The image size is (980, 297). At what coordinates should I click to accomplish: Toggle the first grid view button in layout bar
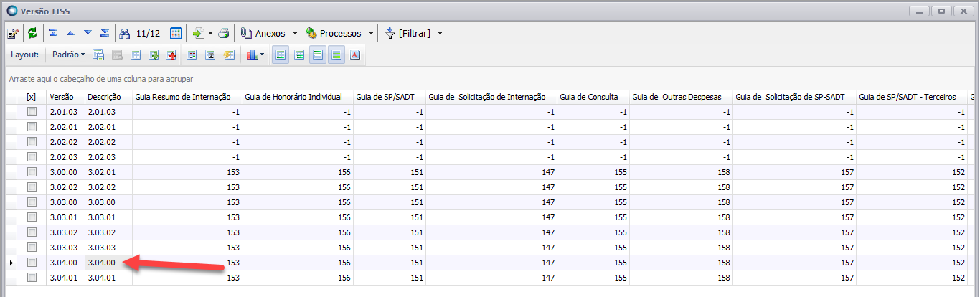click(281, 55)
